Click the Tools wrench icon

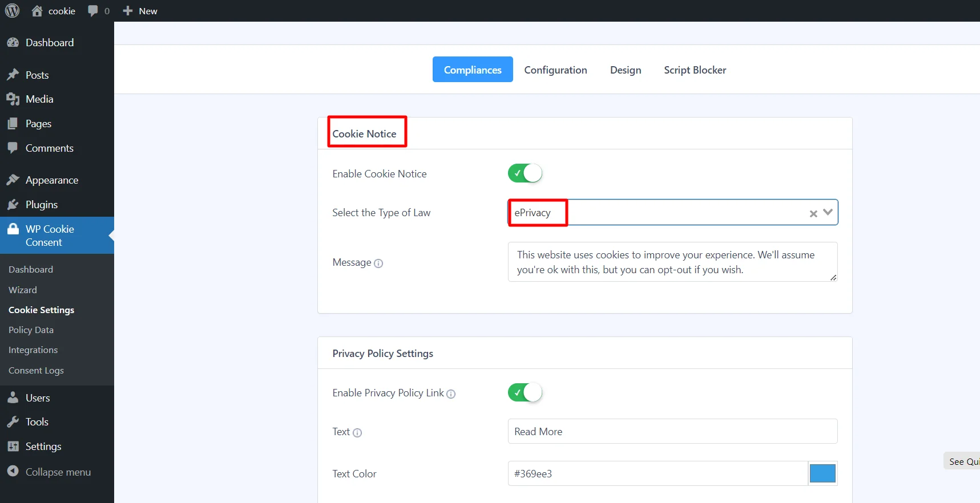pos(13,422)
